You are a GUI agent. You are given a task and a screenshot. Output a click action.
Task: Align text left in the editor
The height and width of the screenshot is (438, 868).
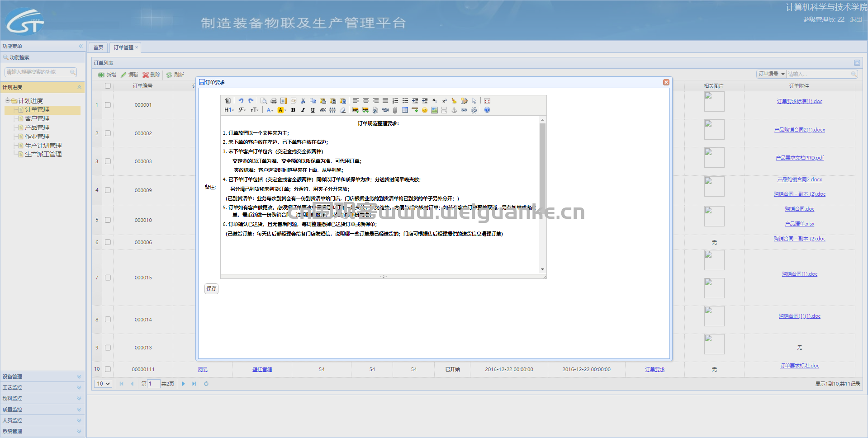pos(356,101)
